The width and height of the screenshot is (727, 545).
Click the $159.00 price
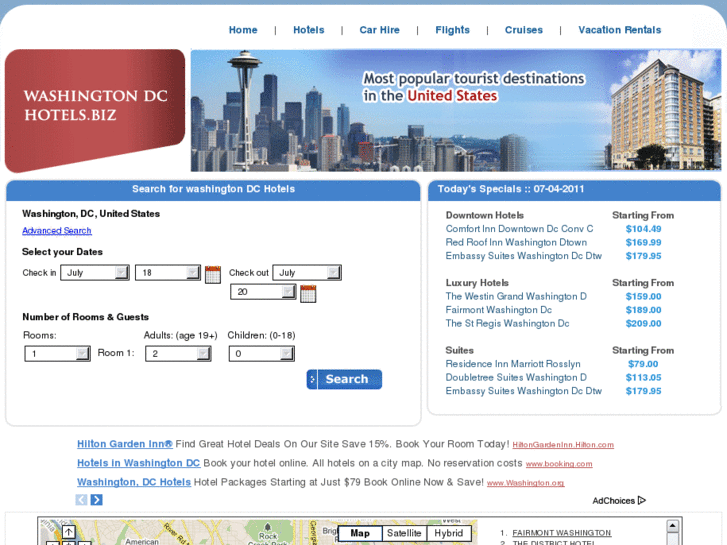(643, 296)
